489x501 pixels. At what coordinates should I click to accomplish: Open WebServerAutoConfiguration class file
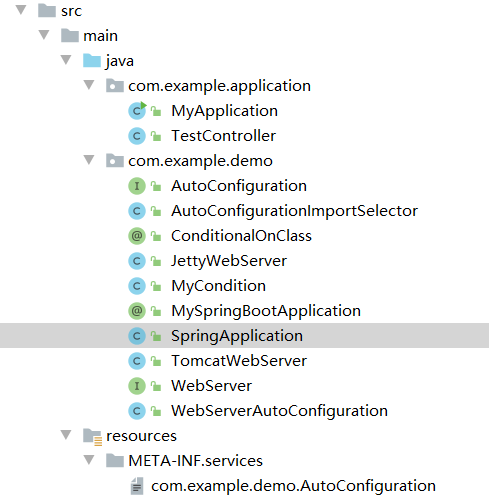coord(279,411)
